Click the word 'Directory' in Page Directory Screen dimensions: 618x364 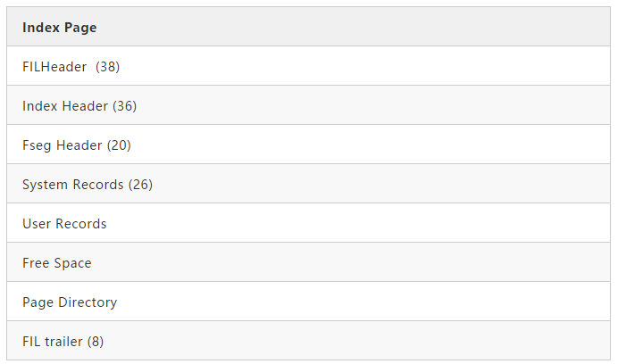pos(88,302)
